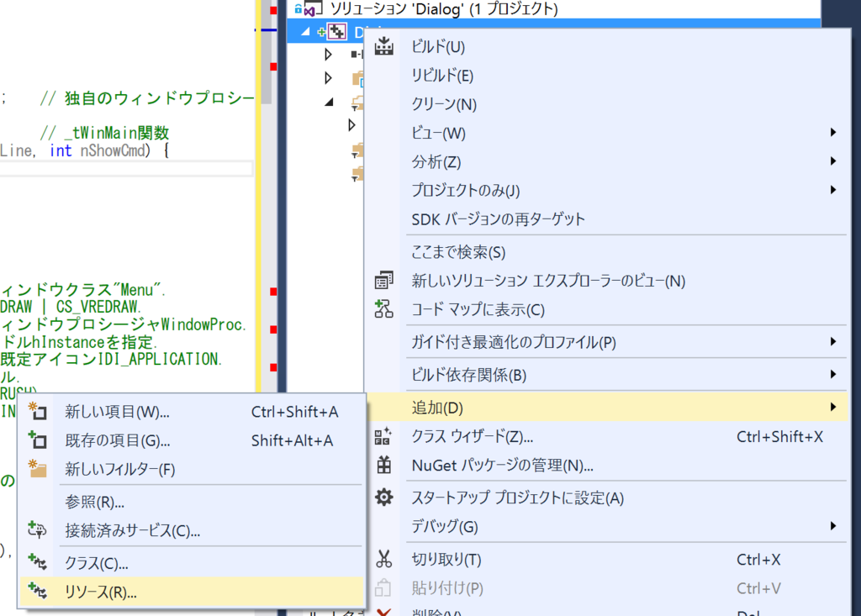Viewport: 861px width, 616px height.
Task: Click the gear icon for スタートアップ プロジェクトに設定
Action: pyautogui.click(x=383, y=497)
